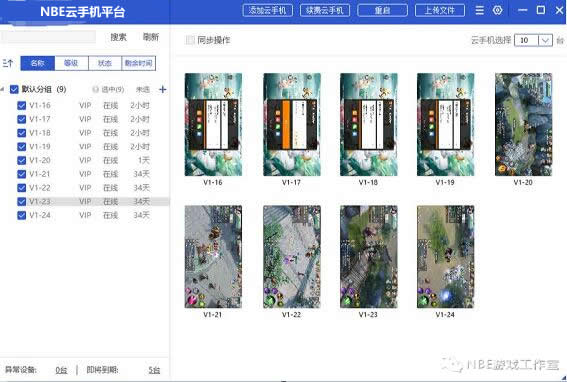
Task: Open the V1-16 phone screen thumbnail
Action: tap(213, 124)
